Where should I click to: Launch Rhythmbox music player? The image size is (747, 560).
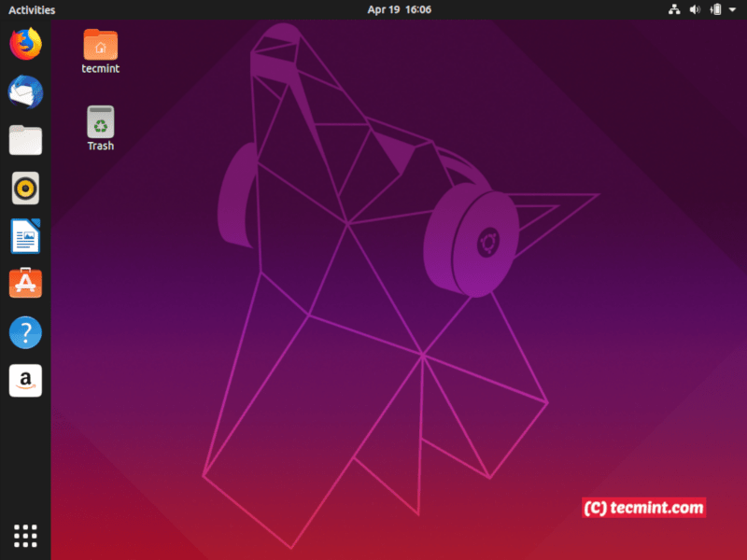pyautogui.click(x=26, y=189)
